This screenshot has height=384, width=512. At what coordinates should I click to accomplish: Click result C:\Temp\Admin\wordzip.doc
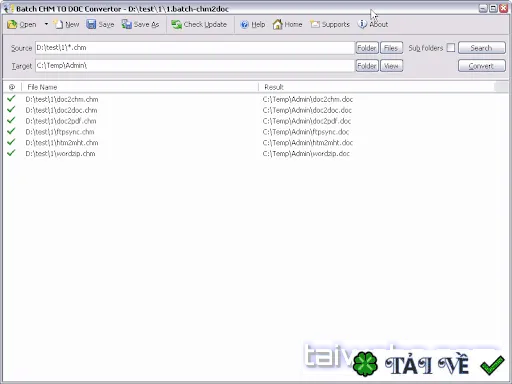(x=306, y=154)
